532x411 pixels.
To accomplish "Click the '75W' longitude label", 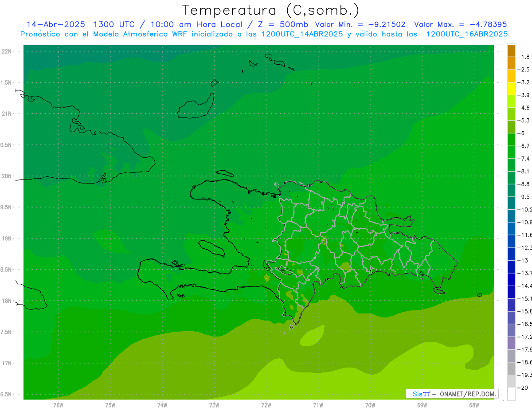I will coord(110,405).
